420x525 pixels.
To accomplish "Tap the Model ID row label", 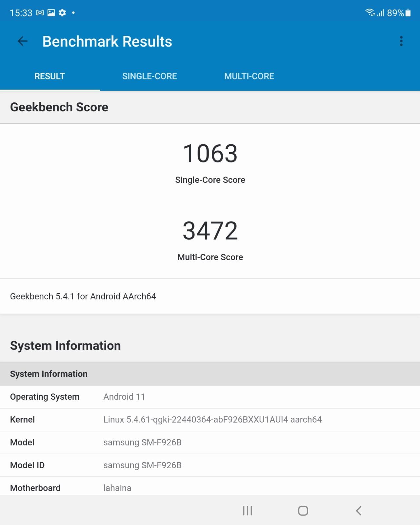I will point(27,465).
